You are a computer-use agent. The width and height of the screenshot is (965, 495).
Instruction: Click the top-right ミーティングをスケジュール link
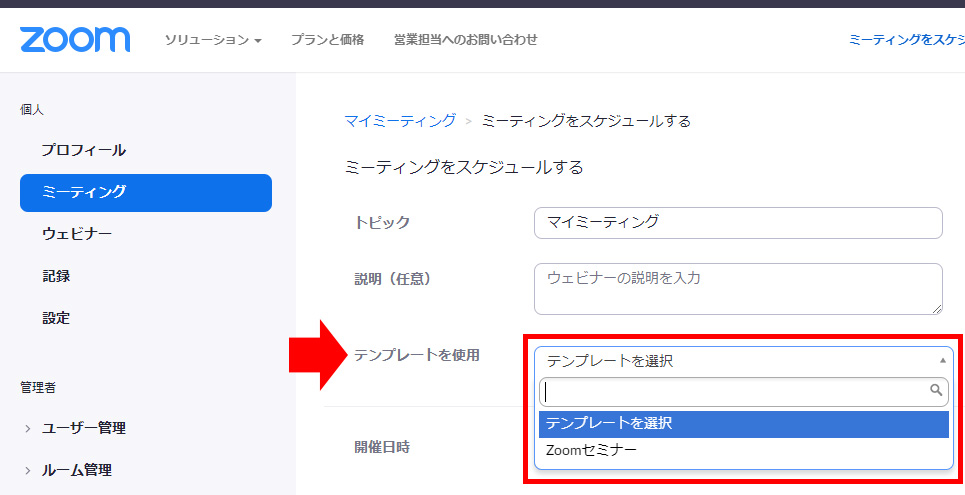click(905, 40)
